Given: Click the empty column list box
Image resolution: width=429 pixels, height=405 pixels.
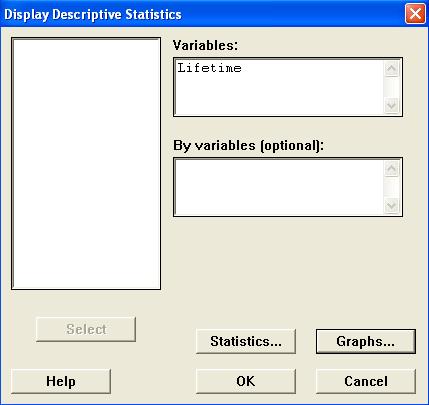Looking at the screenshot, I should [86, 163].
